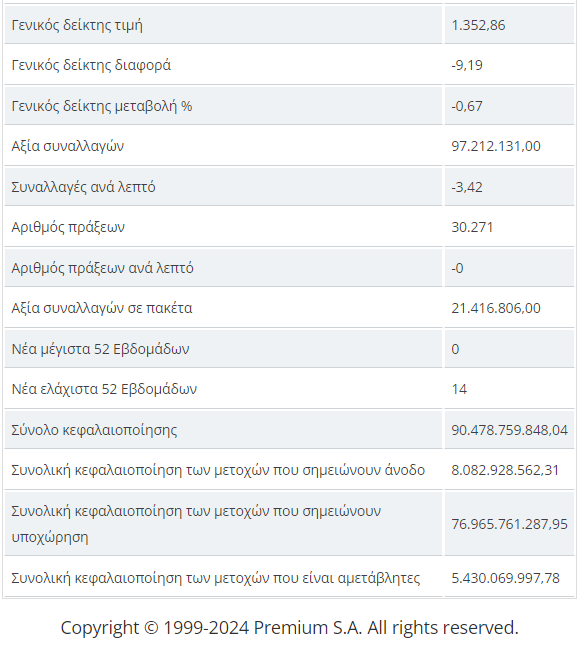
Task: Click the Αριθμός πράξεων label
Action: click(68, 227)
